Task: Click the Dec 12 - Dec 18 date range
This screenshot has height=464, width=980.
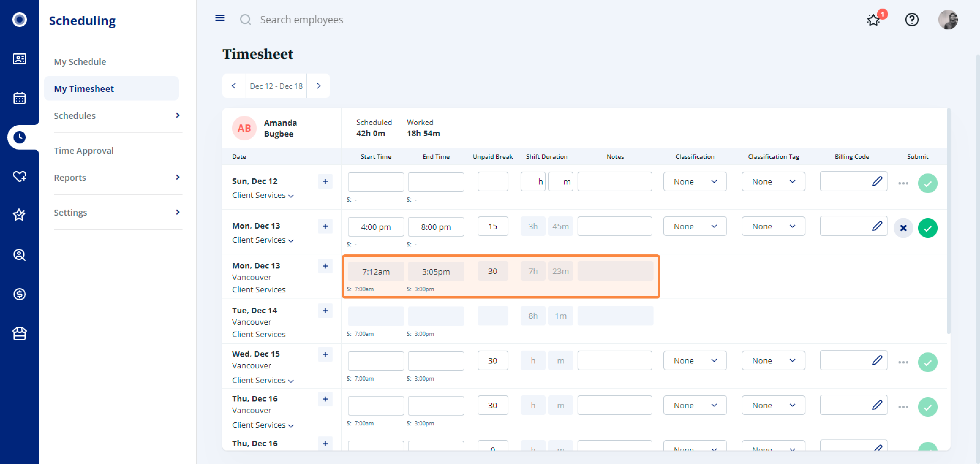Action: (x=276, y=86)
